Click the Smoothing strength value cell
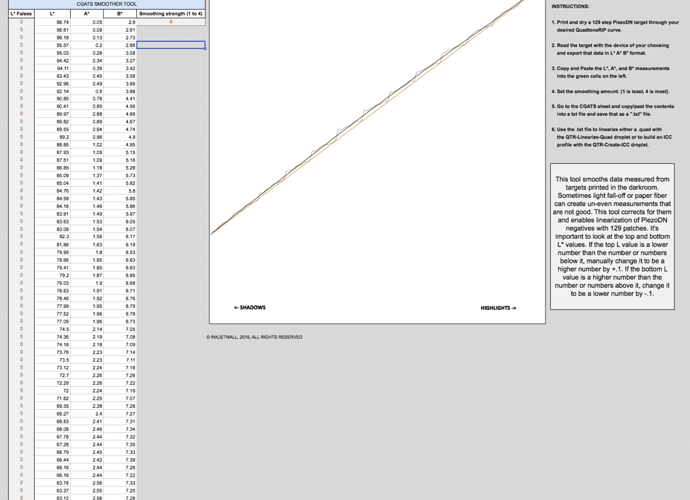Image resolution: width=690 pixels, height=500 pixels. (171, 21)
